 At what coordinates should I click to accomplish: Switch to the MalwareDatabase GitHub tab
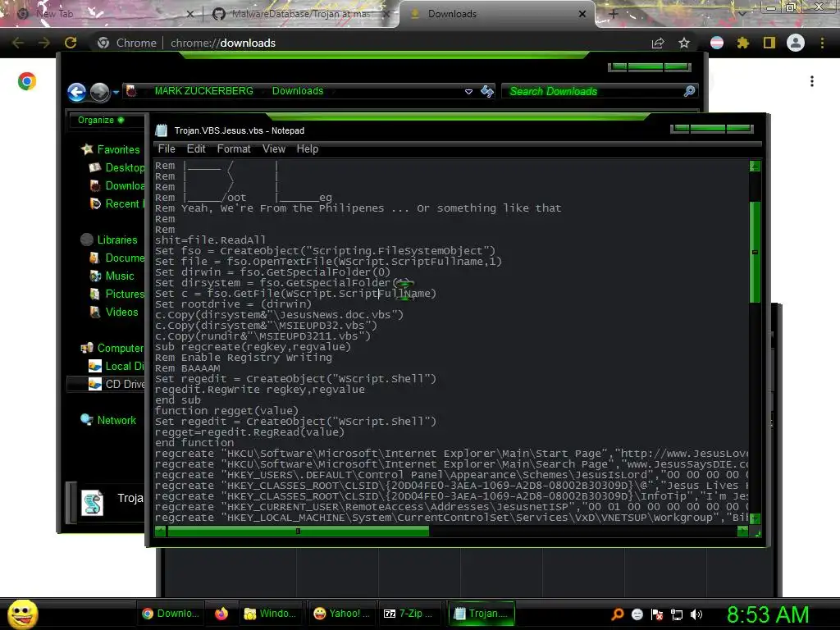coord(300,14)
